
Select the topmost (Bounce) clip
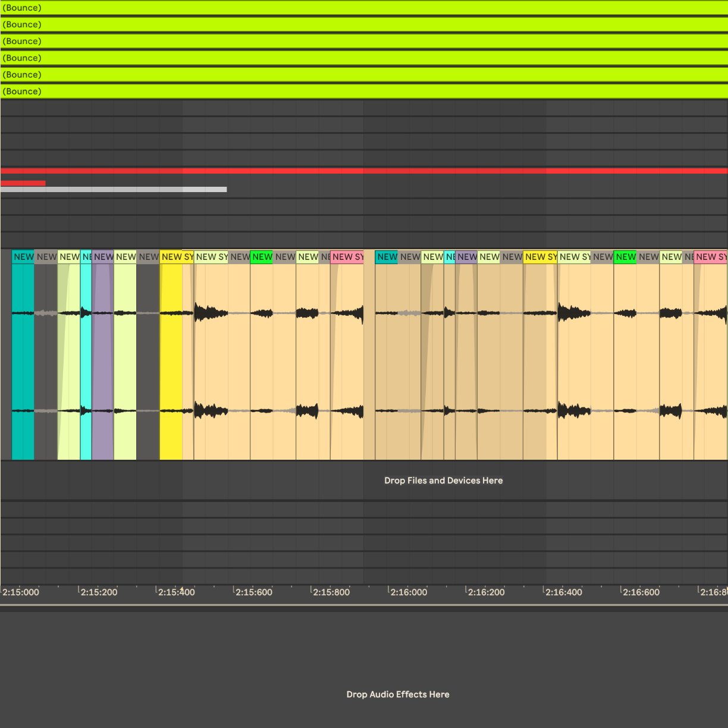(x=363, y=8)
